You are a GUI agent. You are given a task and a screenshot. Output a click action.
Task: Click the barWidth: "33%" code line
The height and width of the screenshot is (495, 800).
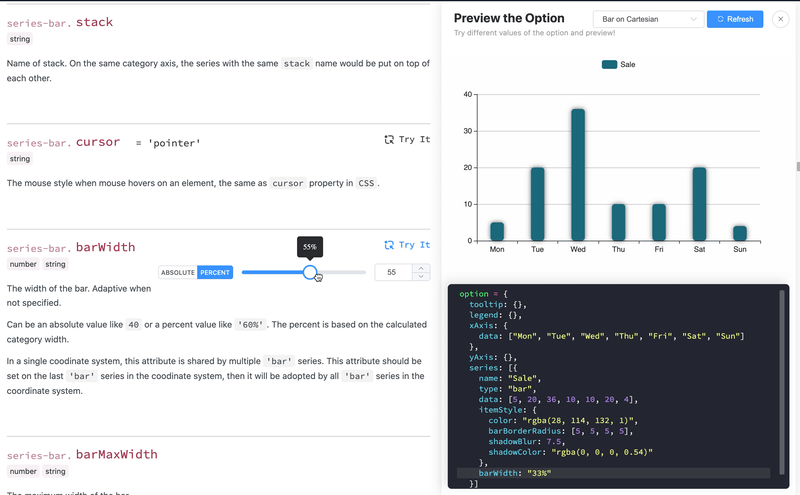515,473
